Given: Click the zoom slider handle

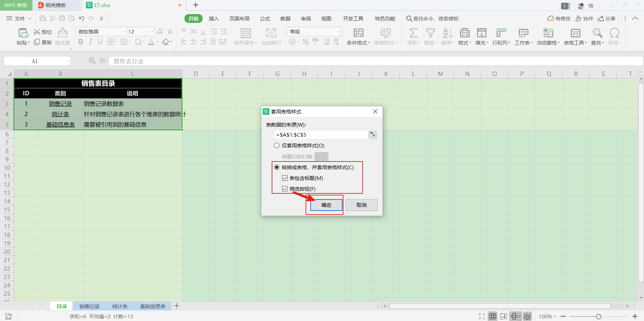Looking at the screenshot, I should 598,316.
